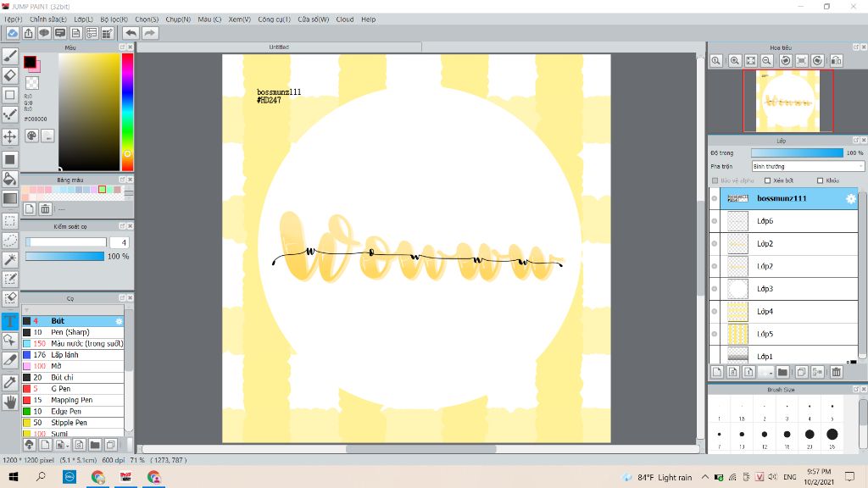Open the Cloud menu

coord(345,19)
